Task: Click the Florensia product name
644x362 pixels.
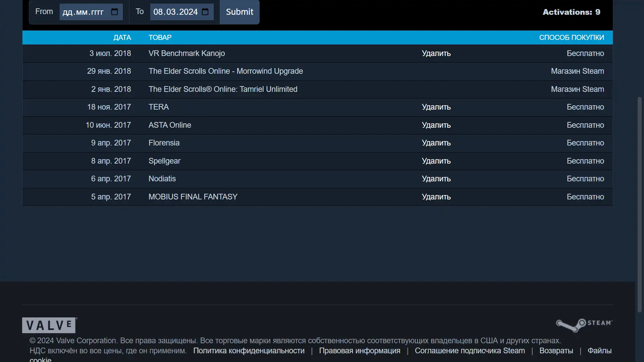Action: pos(164,143)
